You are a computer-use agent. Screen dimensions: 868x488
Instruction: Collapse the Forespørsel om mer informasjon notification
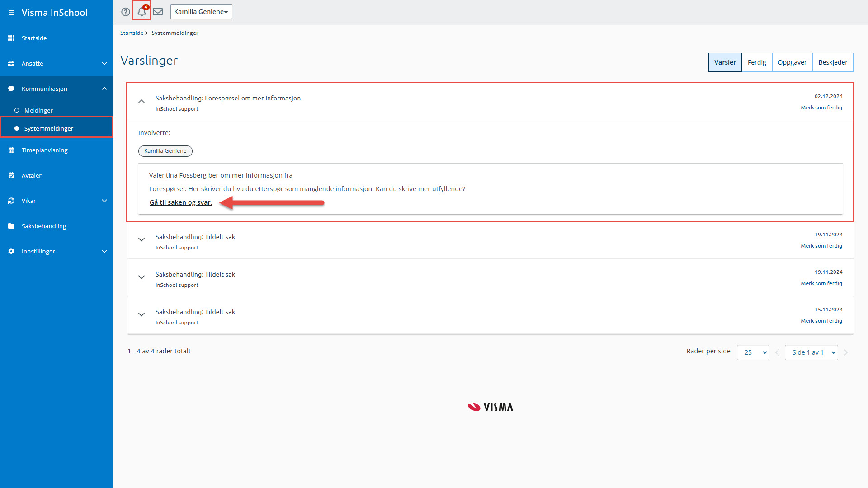pos(142,101)
